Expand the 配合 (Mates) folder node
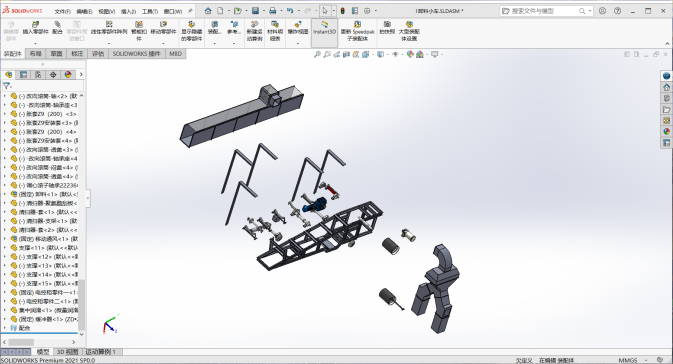This screenshot has height=364, width=673. click(x=5, y=328)
